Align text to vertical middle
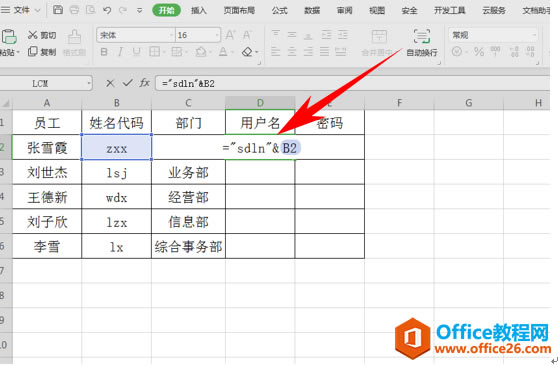This screenshot has width=558, height=366. coord(292,35)
